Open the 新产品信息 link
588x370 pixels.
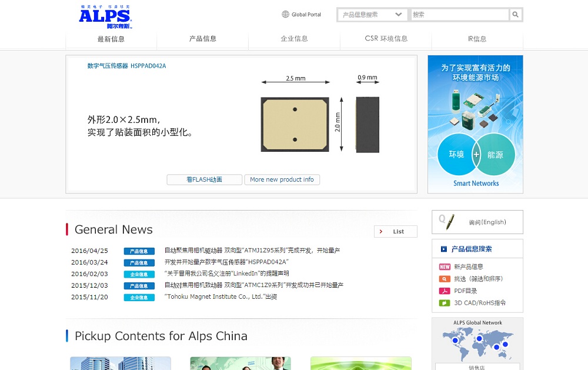pyautogui.click(x=469, y=267)
